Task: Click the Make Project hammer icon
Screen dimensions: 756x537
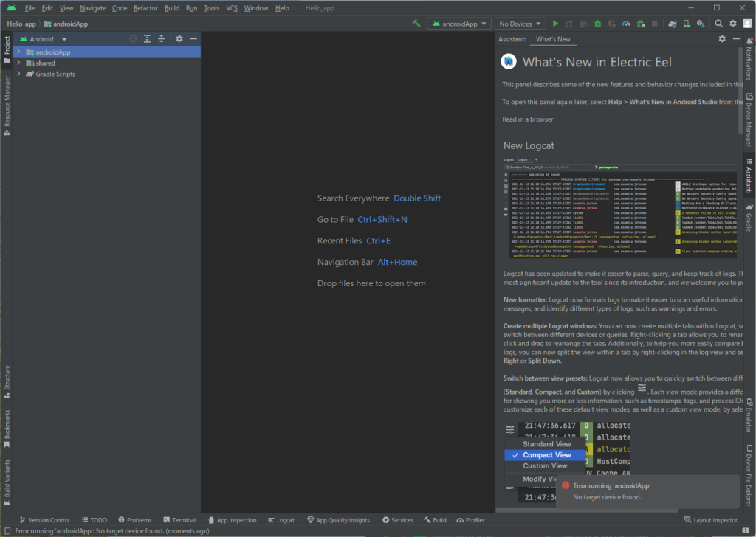Action: tap(417, 24)
